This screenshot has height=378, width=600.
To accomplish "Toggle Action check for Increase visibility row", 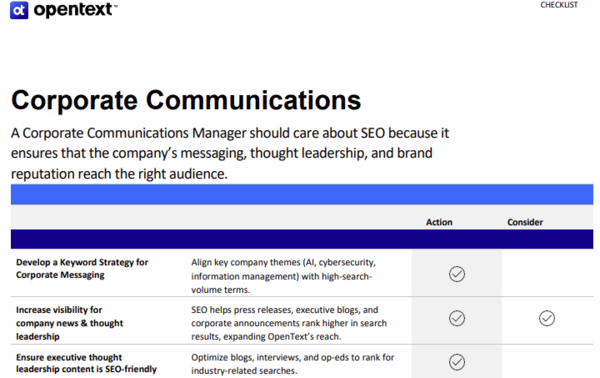I will point(457,318).
